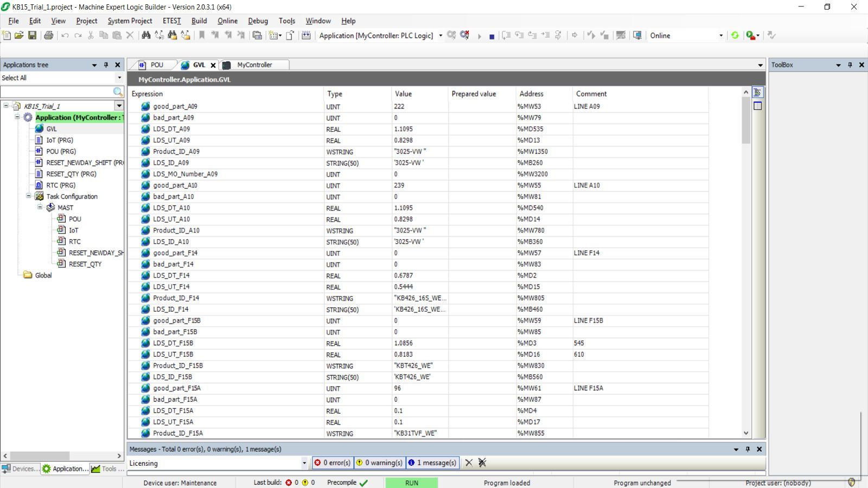
Task: Switch to the Devices panel tab
Action: pyautogui.click(x=20, y=468)
